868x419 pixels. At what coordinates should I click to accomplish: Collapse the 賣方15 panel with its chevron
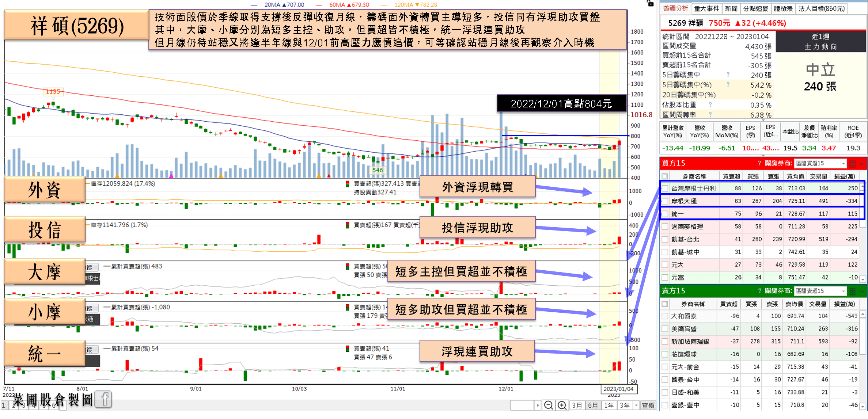pyautogui.click(x=862, y=292)
